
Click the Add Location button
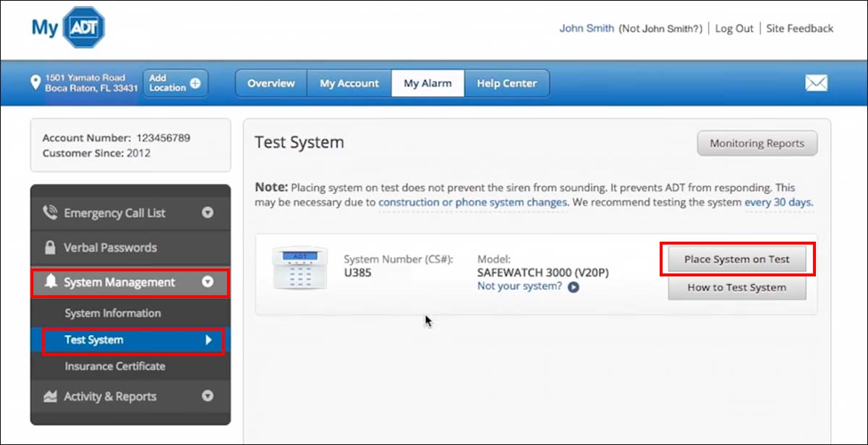175,83
